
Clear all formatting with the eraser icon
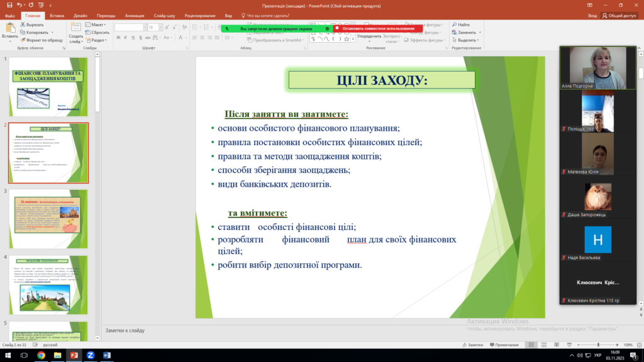[184, 27]
